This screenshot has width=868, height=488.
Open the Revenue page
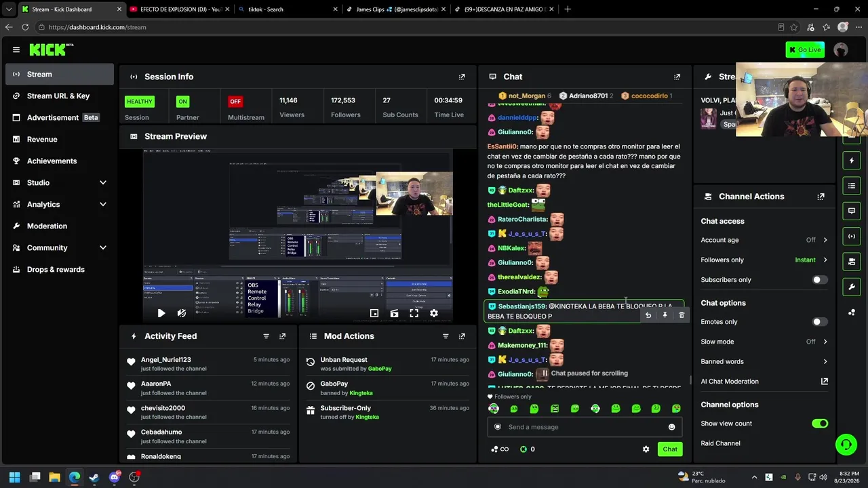(60, 139)
